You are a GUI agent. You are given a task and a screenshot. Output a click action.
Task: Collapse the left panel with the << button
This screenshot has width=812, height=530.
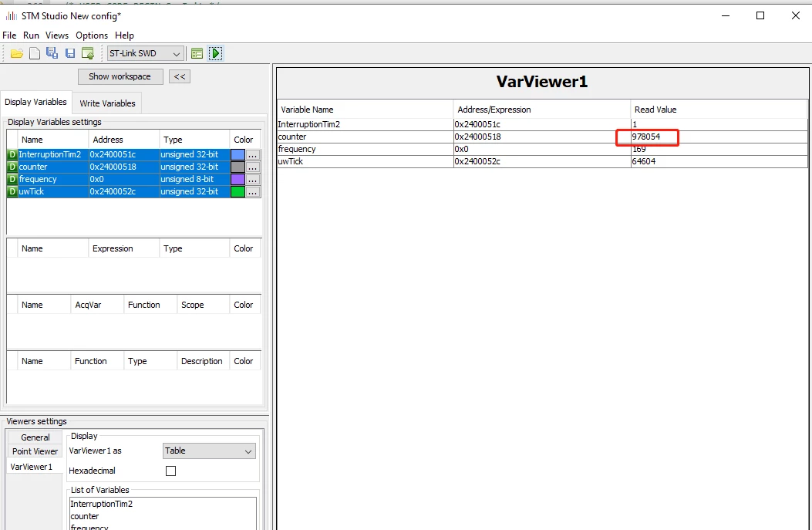(x=180, y=76)
